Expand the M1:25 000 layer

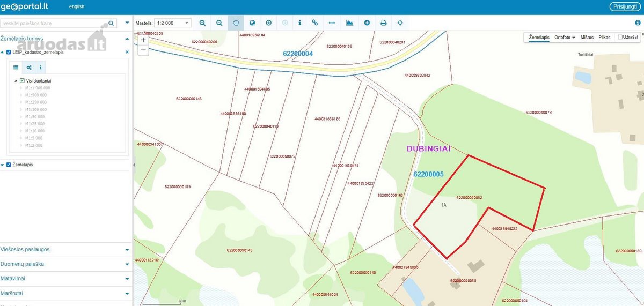point(22,124)
